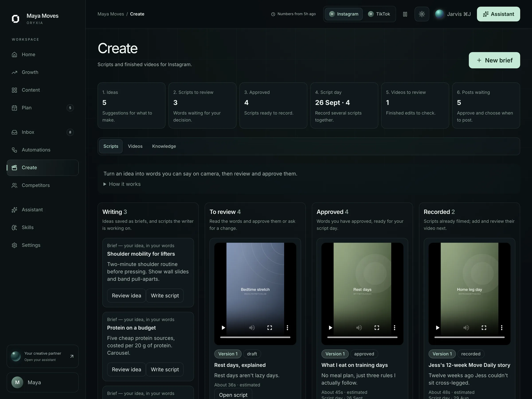
Task: Open more options on Bedtime stretch video
Action: [287, 328]
